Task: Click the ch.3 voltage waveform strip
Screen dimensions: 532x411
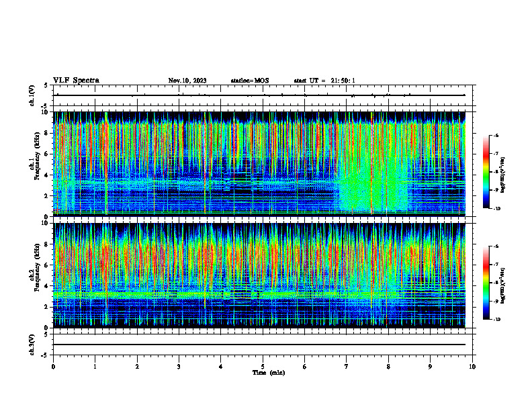Action: point(263,345)
